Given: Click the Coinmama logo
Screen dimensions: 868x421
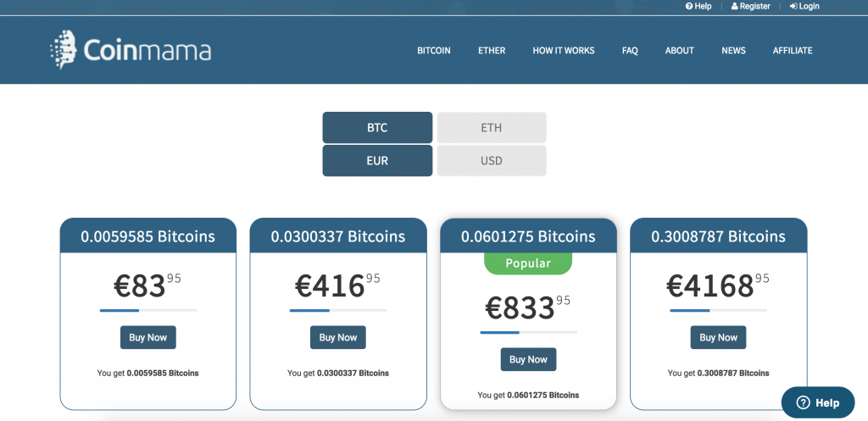Looking at the screenshot, I should pyautogui.click(x=131, y=50).
